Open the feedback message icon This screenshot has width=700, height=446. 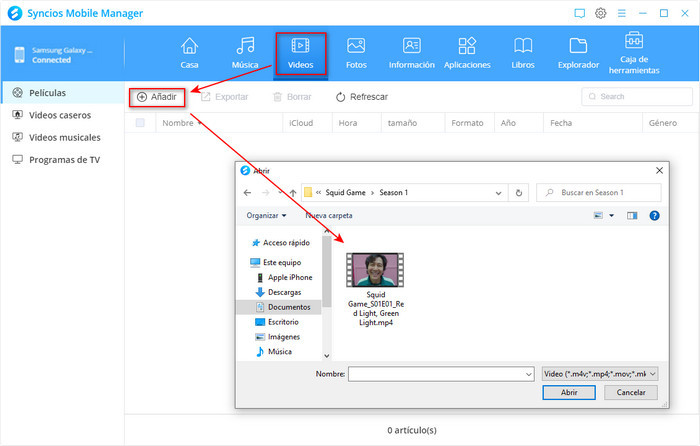579,13
